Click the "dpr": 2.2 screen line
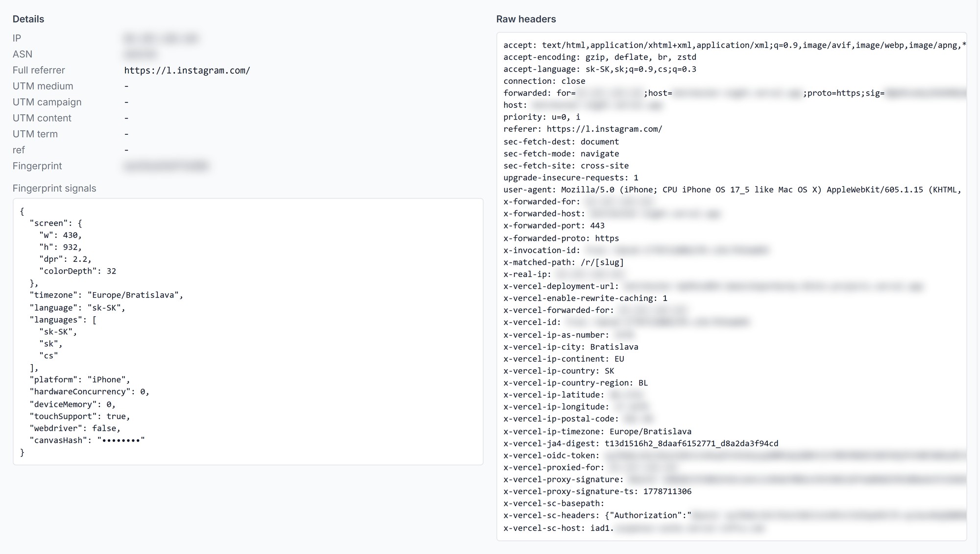 (x=65, y=259)
